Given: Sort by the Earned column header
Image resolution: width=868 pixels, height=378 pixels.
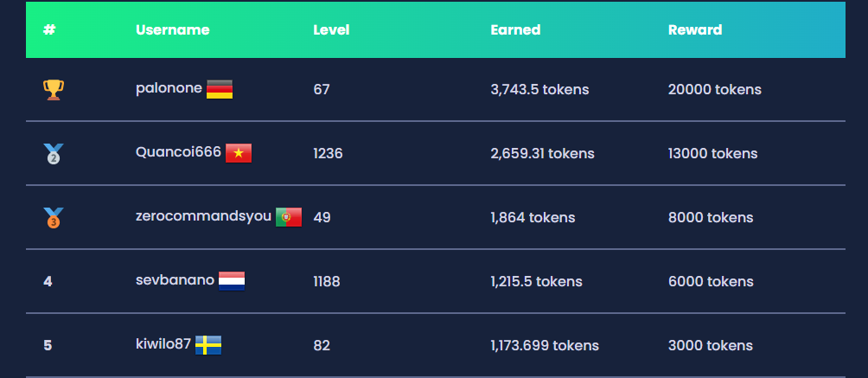Looking at the screenshot, I should (515, 30).
